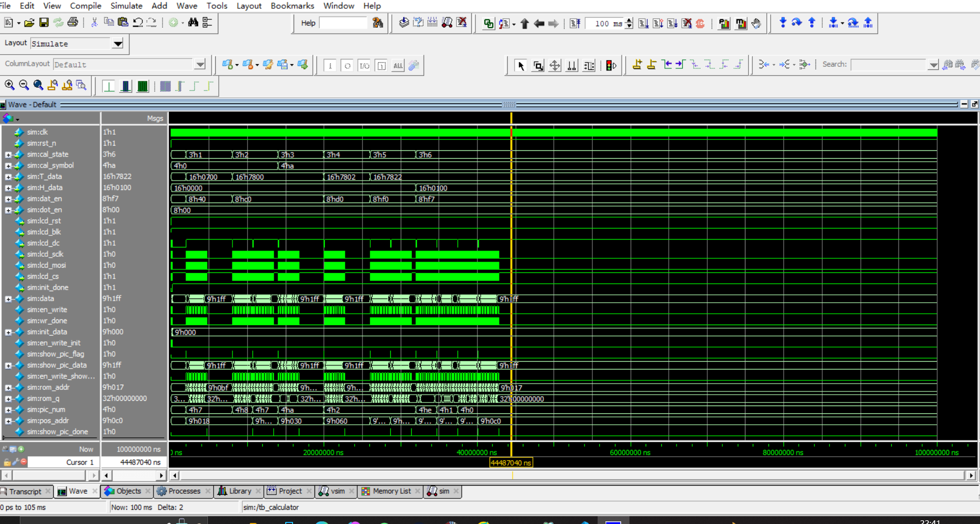Open the Layout Simulate dropdown

(118, 44)
